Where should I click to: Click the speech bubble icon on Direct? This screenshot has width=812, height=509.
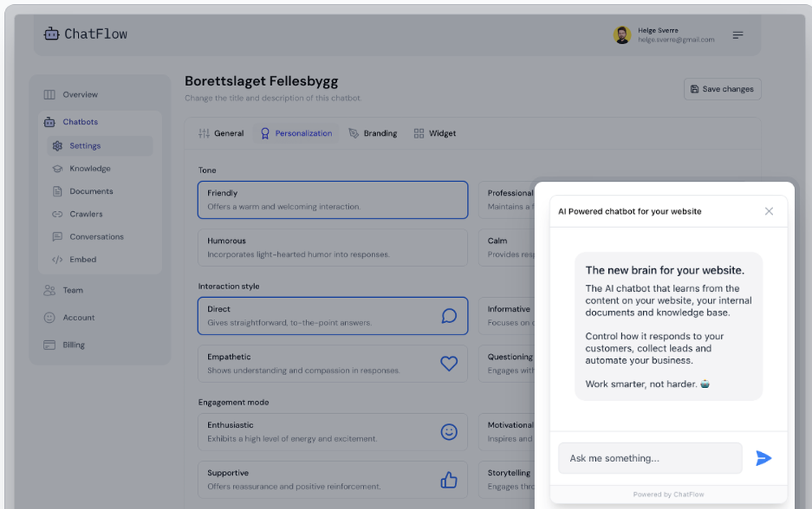449,316
